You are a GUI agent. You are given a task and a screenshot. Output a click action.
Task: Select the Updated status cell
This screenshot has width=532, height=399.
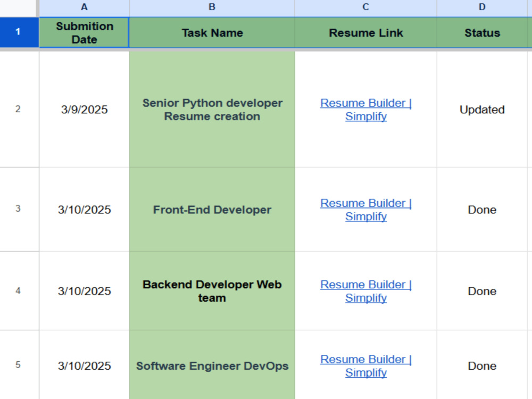(482, 109)
